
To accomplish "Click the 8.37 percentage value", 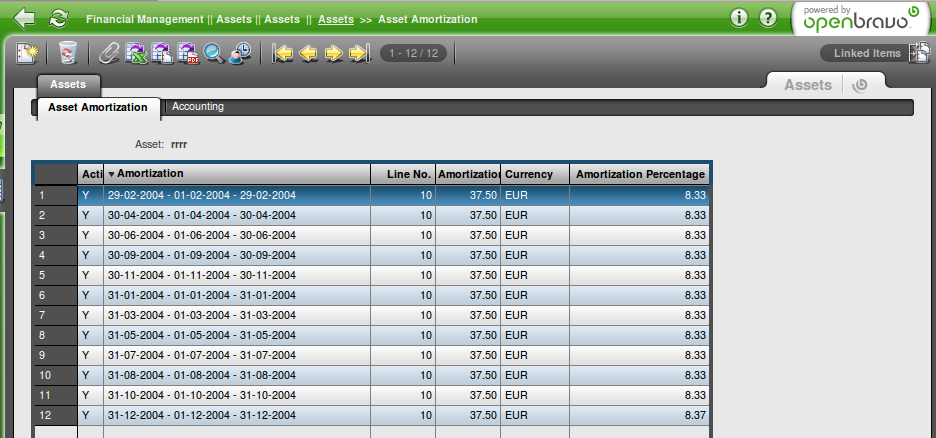I will pos(695,415).
